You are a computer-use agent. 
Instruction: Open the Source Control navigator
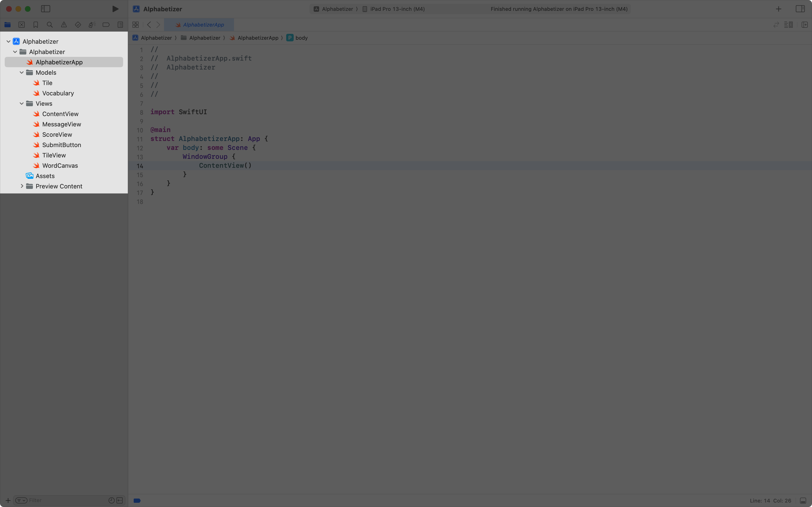click(x=21, y=24)
